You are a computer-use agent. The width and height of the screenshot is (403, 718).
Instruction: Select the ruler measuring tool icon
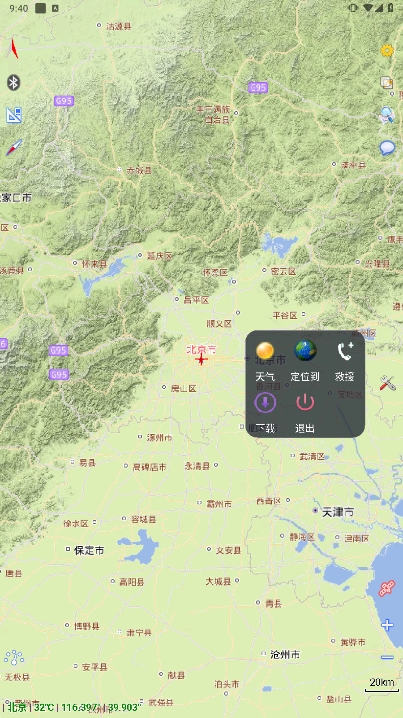tap(14, 115)
